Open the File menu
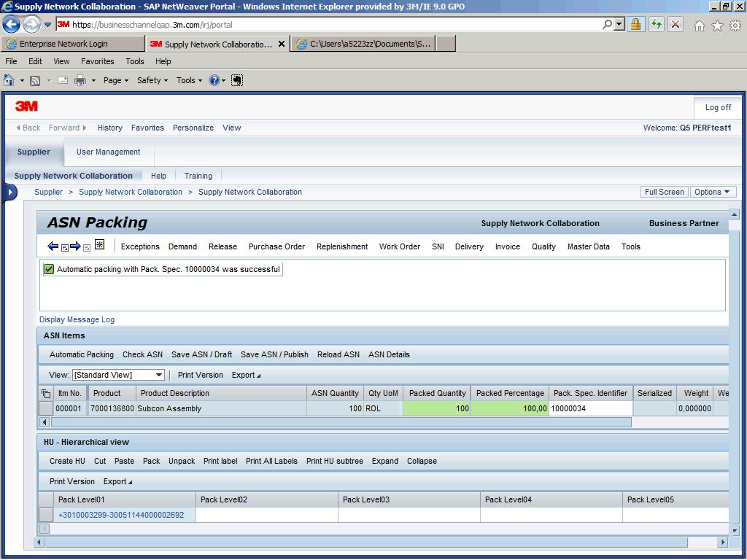 click(x=11, y=61)
